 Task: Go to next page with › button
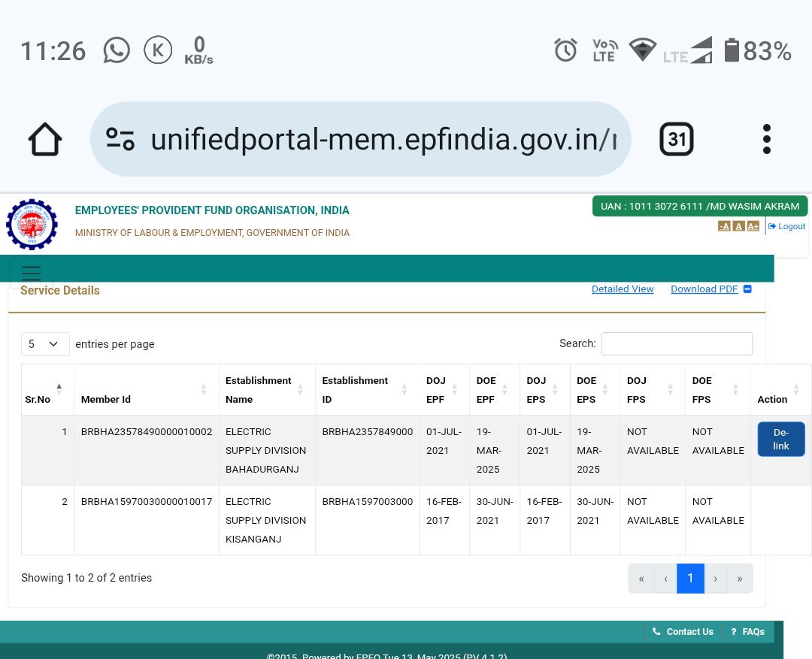(x=716, y=579)
